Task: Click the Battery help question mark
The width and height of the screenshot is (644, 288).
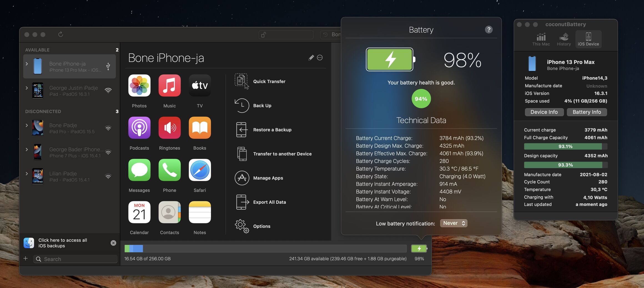Action: [489, 30]
